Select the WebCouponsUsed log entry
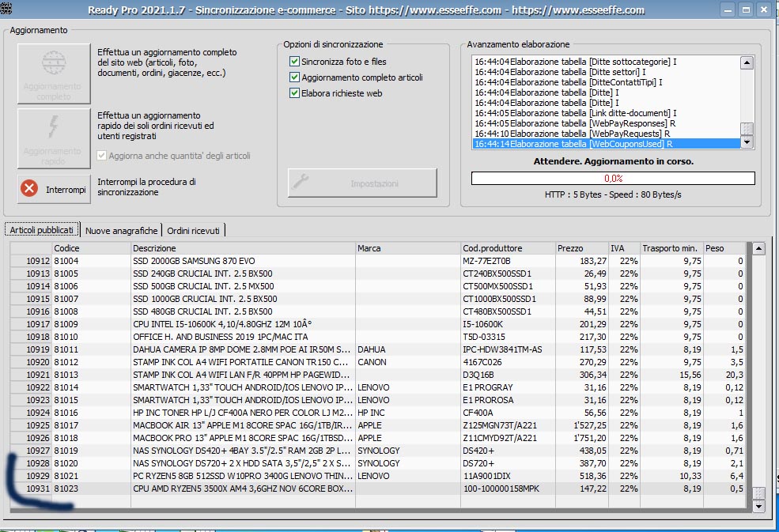This screenshot has width=779, height=532. point(606,144)
